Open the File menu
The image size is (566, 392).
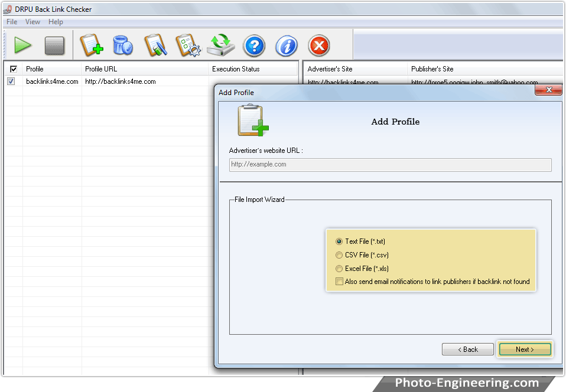[12, 22]
